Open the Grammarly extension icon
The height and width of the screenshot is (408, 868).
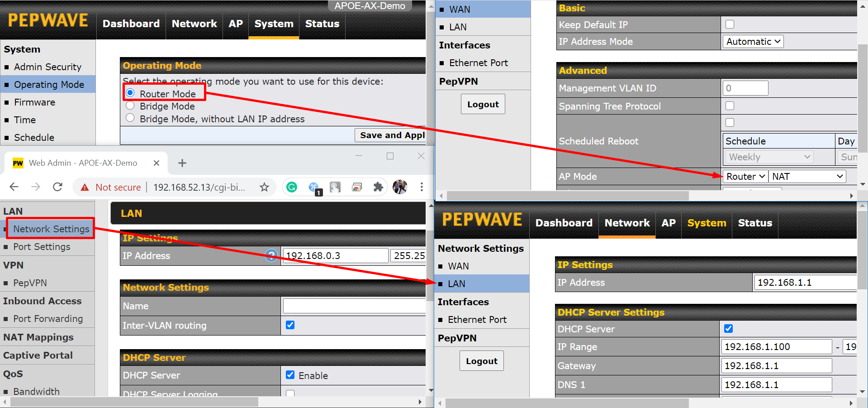292,187
